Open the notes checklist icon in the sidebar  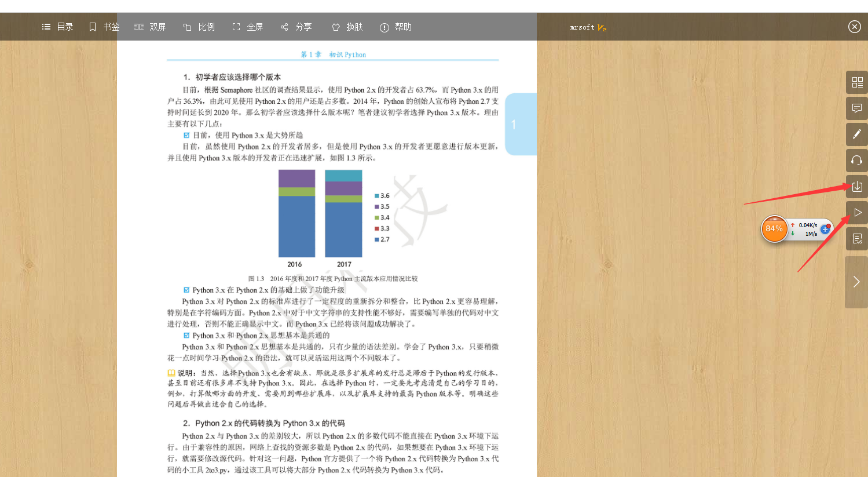click(857, 239)
